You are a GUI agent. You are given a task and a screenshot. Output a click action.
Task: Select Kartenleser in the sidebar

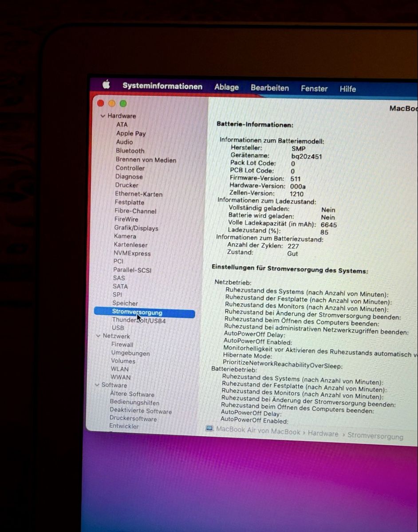130,245
